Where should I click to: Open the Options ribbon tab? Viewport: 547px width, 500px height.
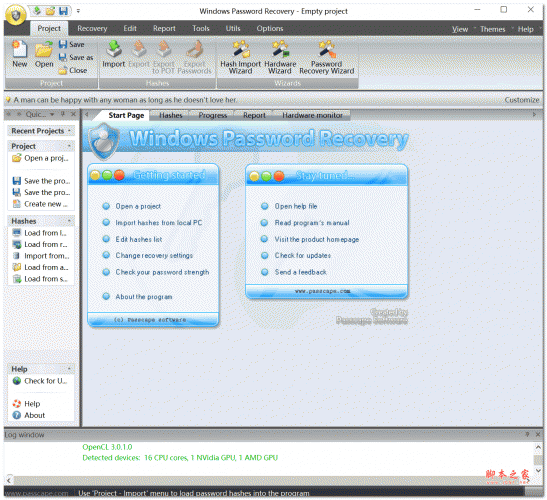tap(270, 29)
